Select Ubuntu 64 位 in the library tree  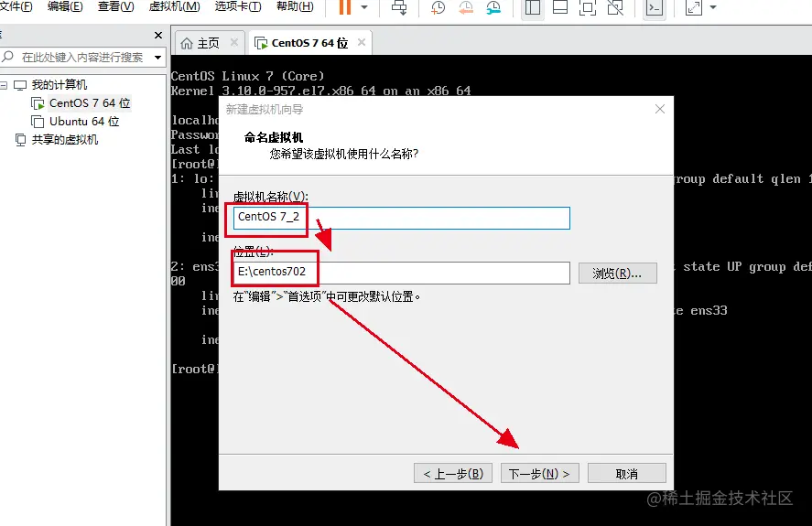[x=84, y=122]
